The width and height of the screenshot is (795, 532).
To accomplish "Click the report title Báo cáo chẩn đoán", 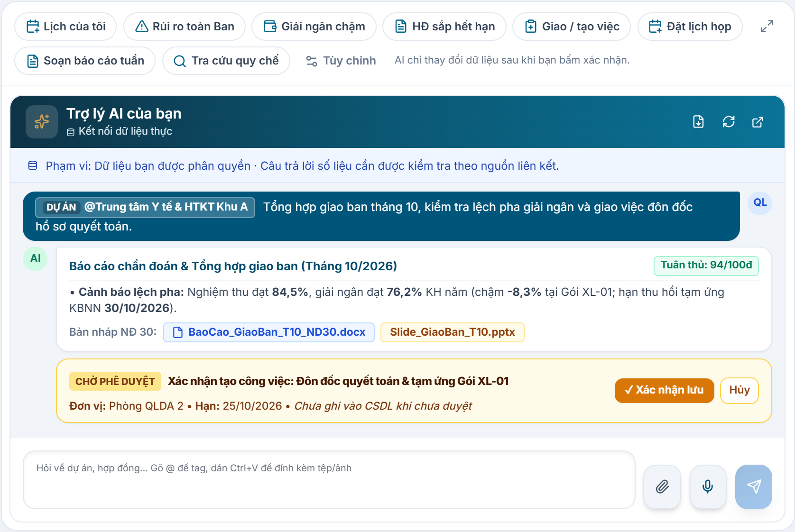I will point(233,266).
